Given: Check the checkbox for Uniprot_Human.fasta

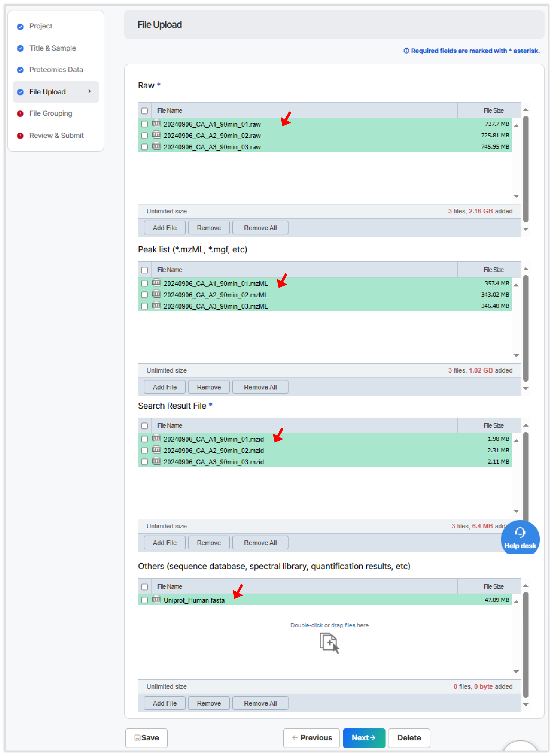Looking at the screenshot, I should tap(145, 600).
